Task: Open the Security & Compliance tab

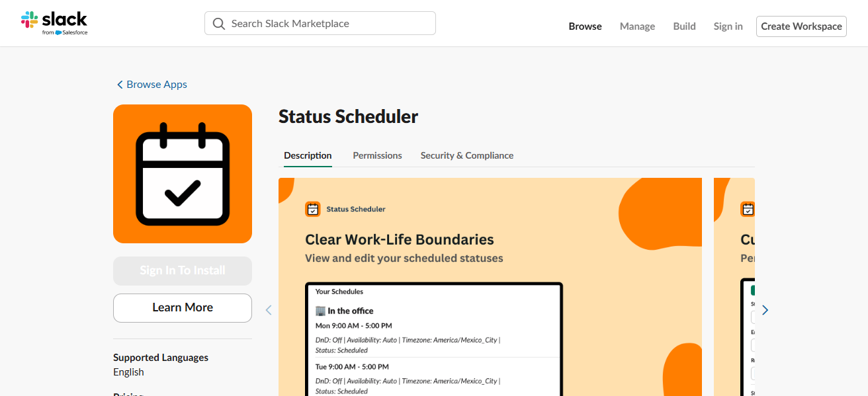Action: pyautogui.click(x=467, y=155)
